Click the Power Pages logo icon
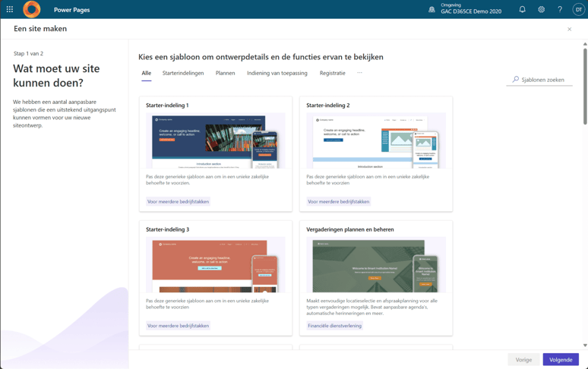 tap(31, 9)
